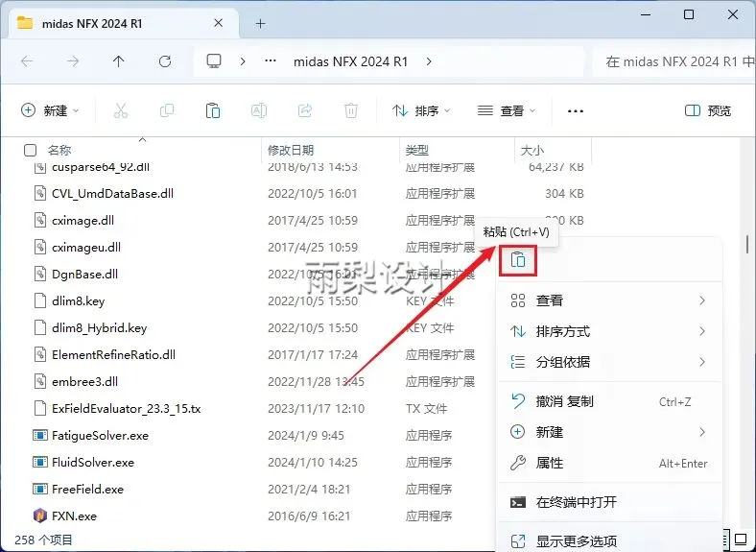756x552 pixels.
Task: Toggle the select-all checkbox by 名称 header
Action: pyautogui.click(x=30, y=150)
